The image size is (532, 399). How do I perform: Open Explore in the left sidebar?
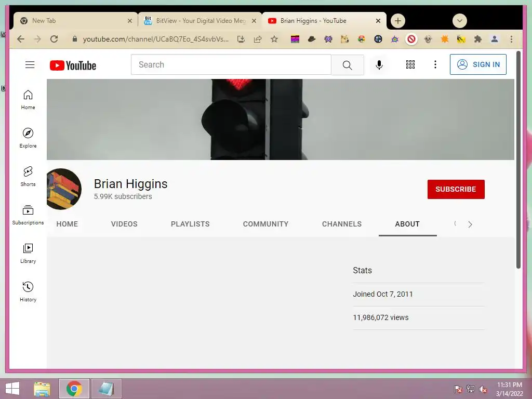pyautogui.click(x=28, y=138)
